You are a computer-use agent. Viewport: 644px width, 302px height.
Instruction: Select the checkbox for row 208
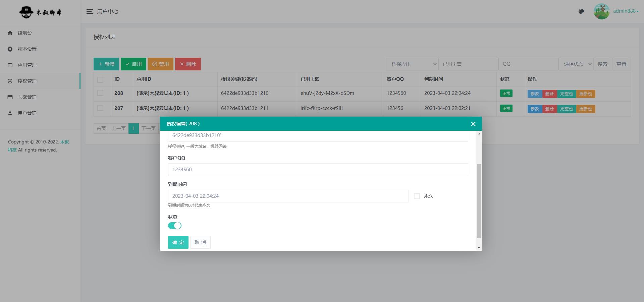point(100,93)
